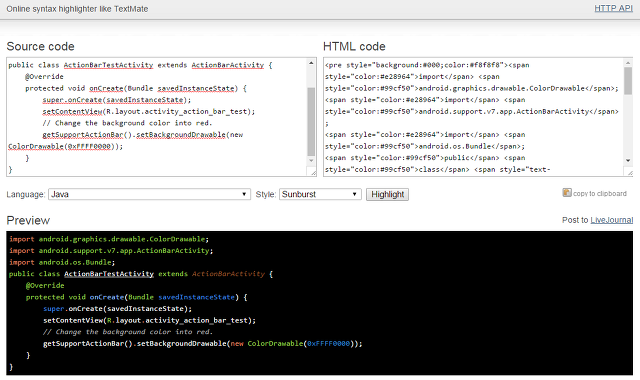This screenshot has width=640, height=380.
Task: Click the copy to clipboard text link
Action: pyautogui.click(x=600, y=193)
